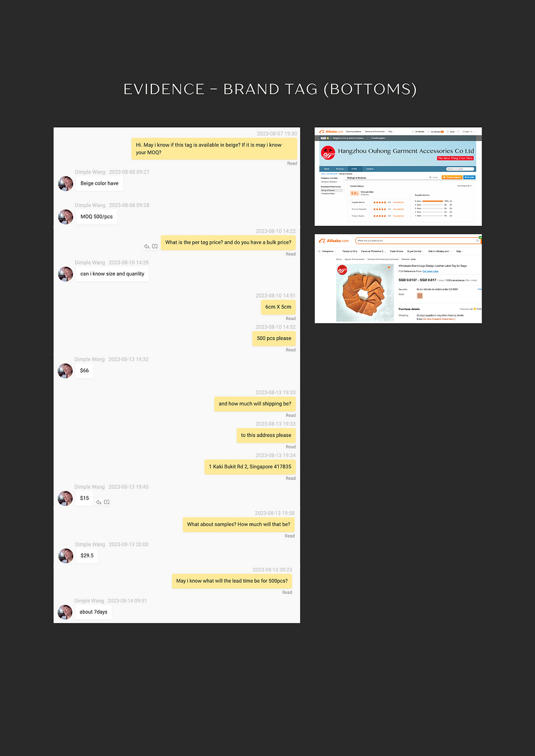Click the translate icon beside the tag price message
Screen dimensions: 535x756
point(155,247)
